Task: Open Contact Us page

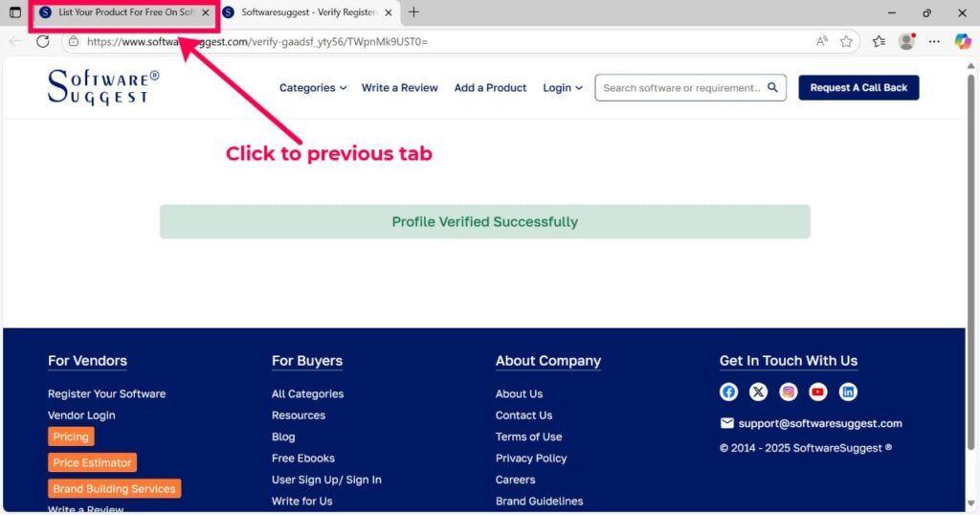Action: click(523, 415)
